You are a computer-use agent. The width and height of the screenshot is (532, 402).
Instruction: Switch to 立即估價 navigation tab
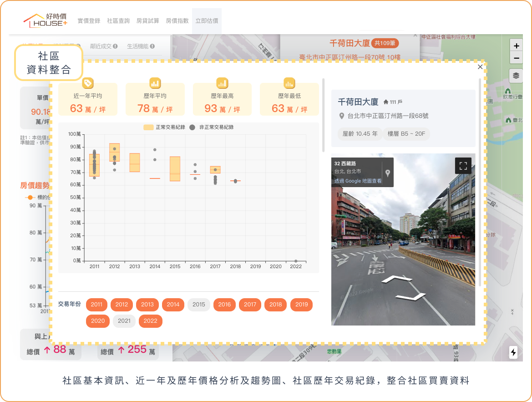(x=207, y=21)
